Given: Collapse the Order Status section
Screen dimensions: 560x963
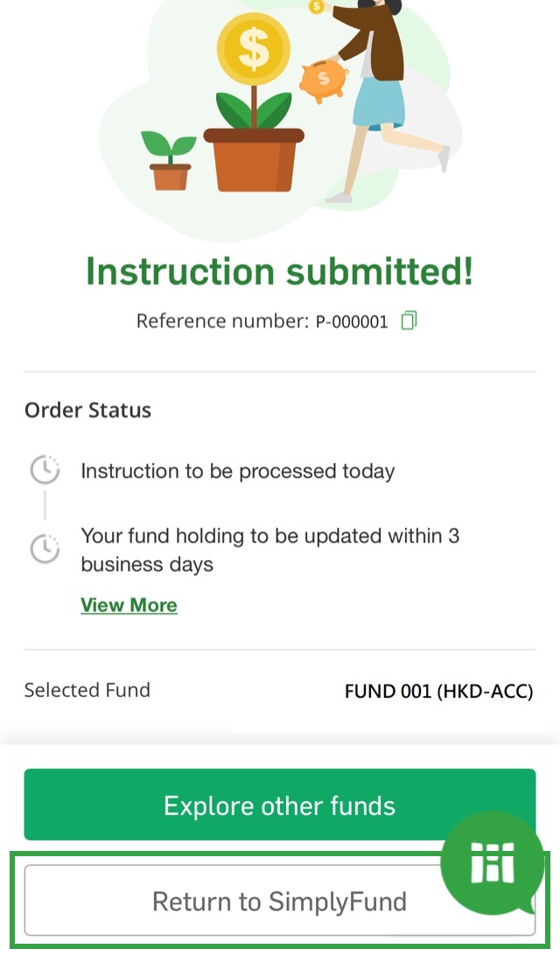Looking at the screenshot, I should (87, 410).
